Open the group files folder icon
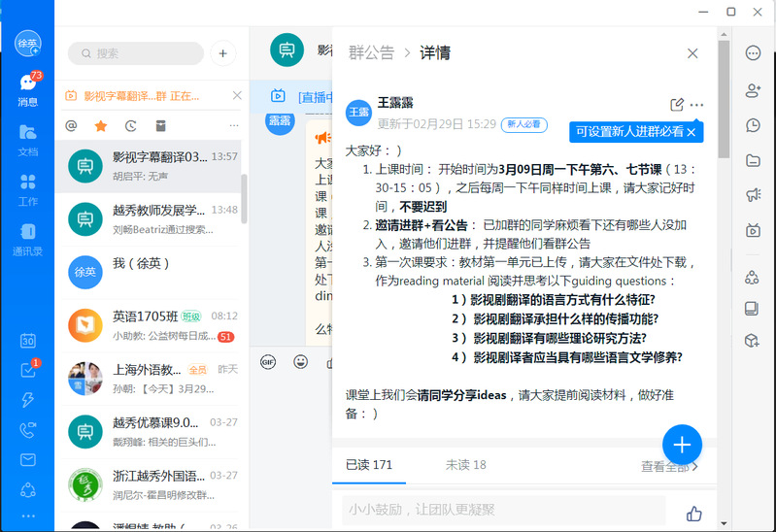This screenshot has width=776, height=532. [752, 160]
